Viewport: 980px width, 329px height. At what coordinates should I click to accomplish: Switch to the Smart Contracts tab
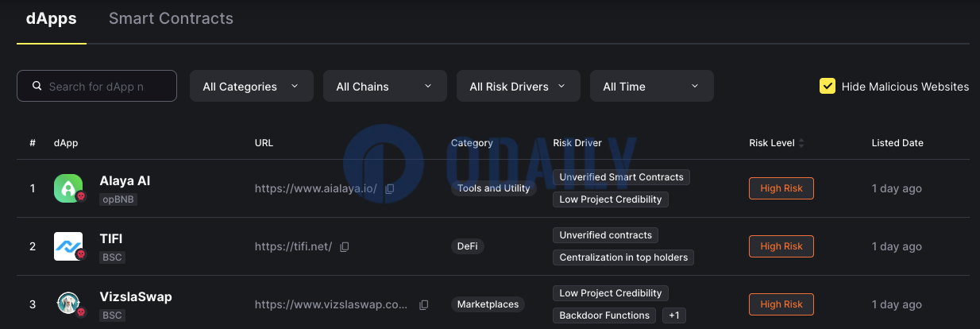(x=171, y=18)
